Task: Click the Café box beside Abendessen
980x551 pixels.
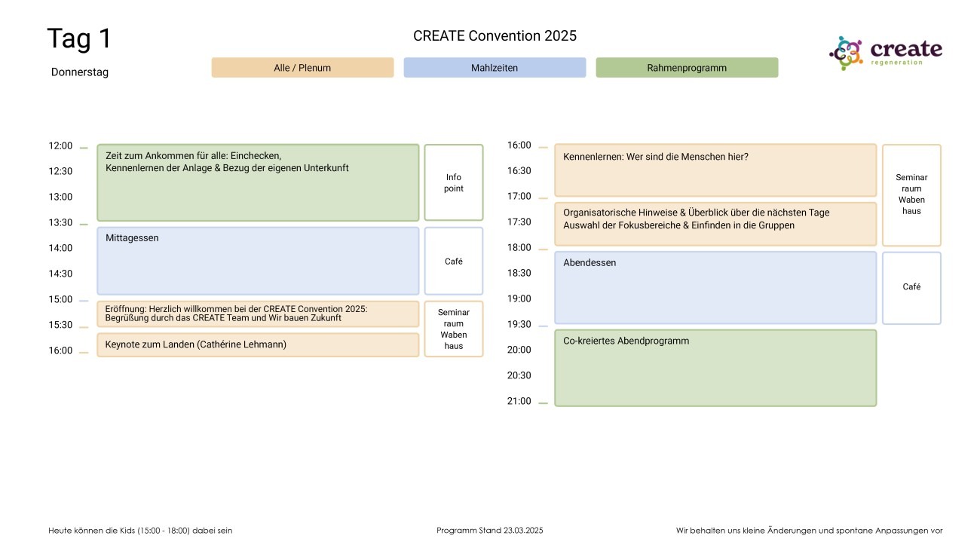Action: click(911, 288)
